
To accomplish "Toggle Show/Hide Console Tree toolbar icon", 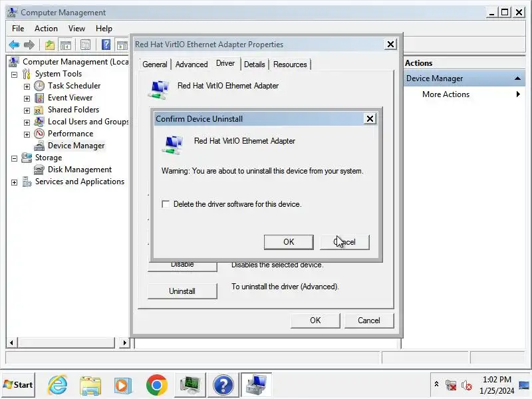I will click(66, 45).
